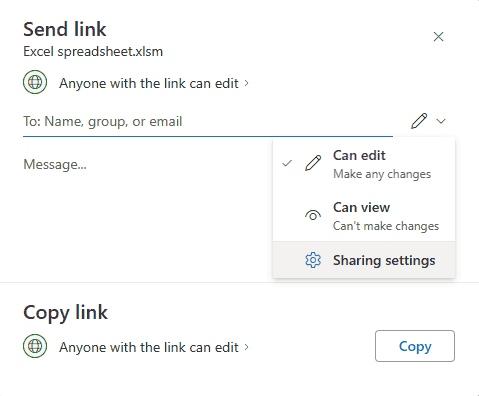Open Sharing settings from the menu
This screenshot has height=396, width=479.
pos(364,260)
